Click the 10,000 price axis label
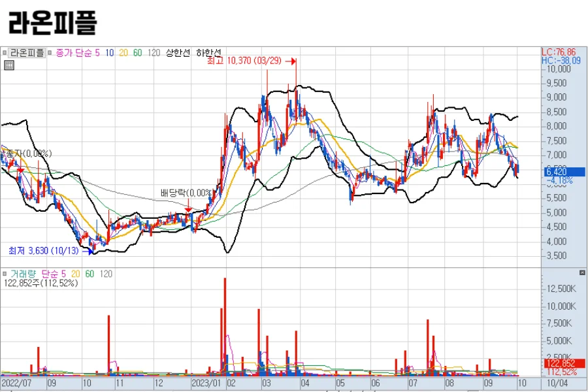 pyautogui.click(x=559, y=69)
